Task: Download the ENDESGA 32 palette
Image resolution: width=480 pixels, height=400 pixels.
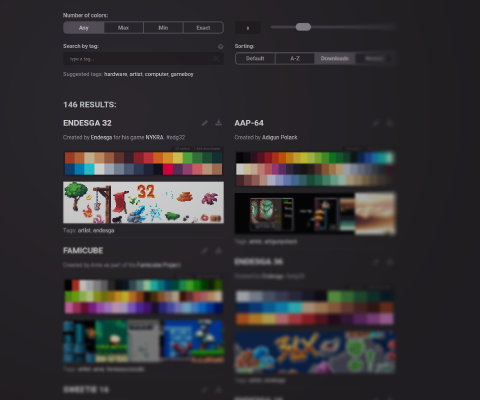Action: pos(218,123)
